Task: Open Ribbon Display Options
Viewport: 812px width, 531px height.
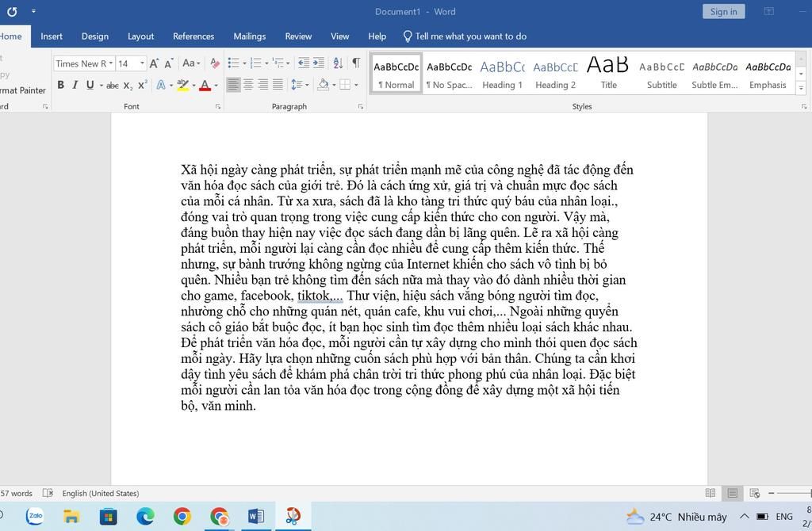Action: click(769, 11)
